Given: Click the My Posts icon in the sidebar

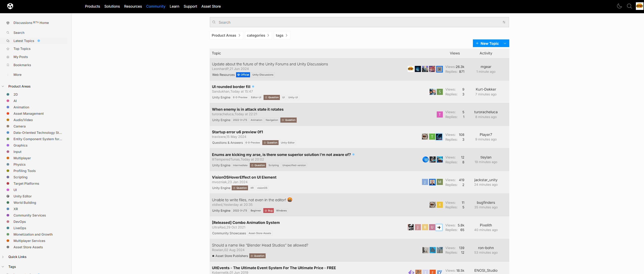Looking at the screenshot, I should click(8, 57).
